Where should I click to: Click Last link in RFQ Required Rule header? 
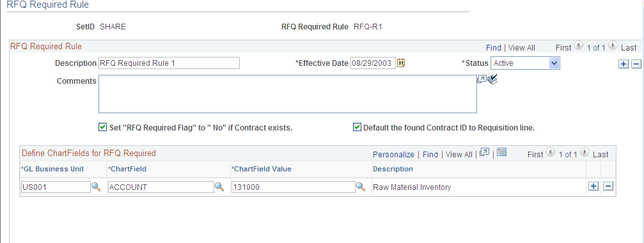click(x=629, y=47)
